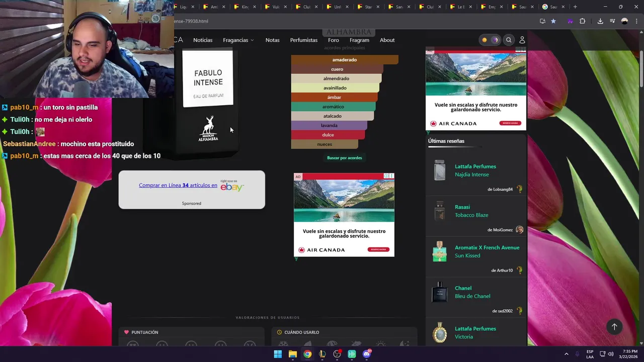Open the Notas menu item
Viewport: 644px width, 362px height.
pyautogui.click(x=272, y=40)
